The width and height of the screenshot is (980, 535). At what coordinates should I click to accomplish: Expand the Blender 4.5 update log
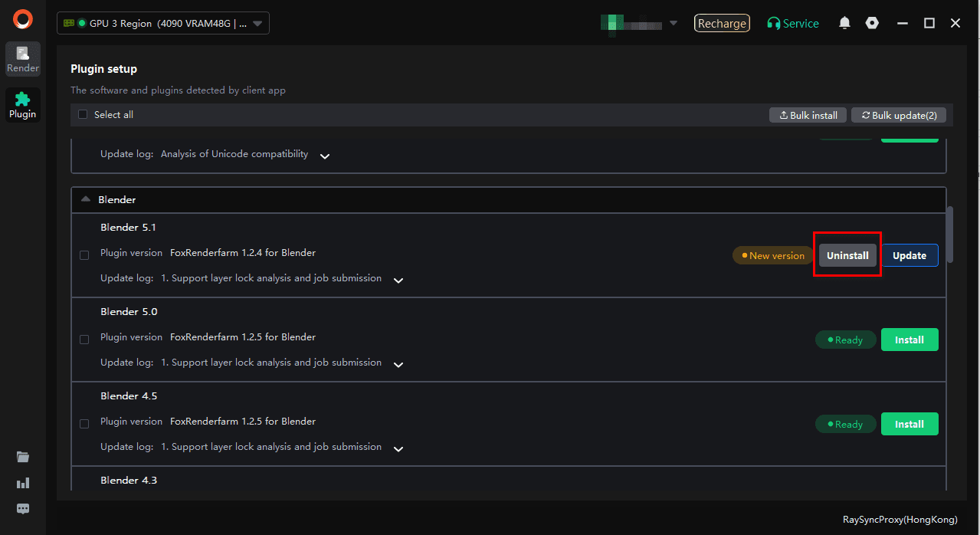(398, 448)
